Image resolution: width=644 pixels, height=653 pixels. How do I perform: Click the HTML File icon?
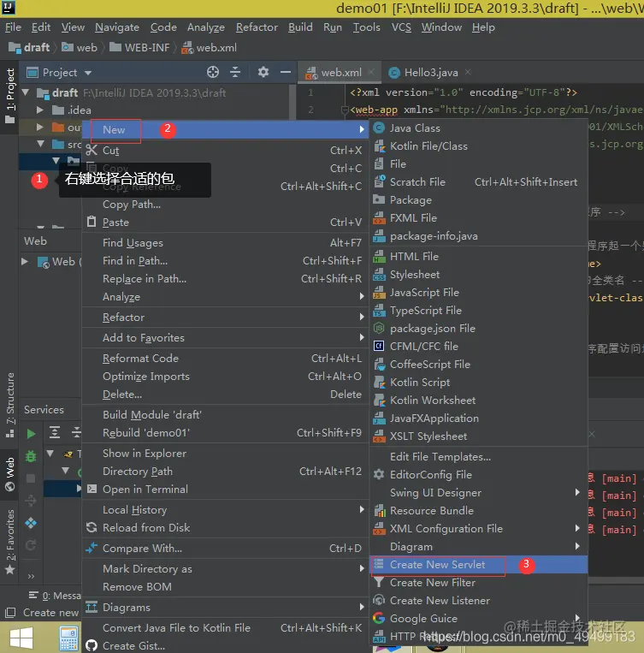(x=379, y=256)
